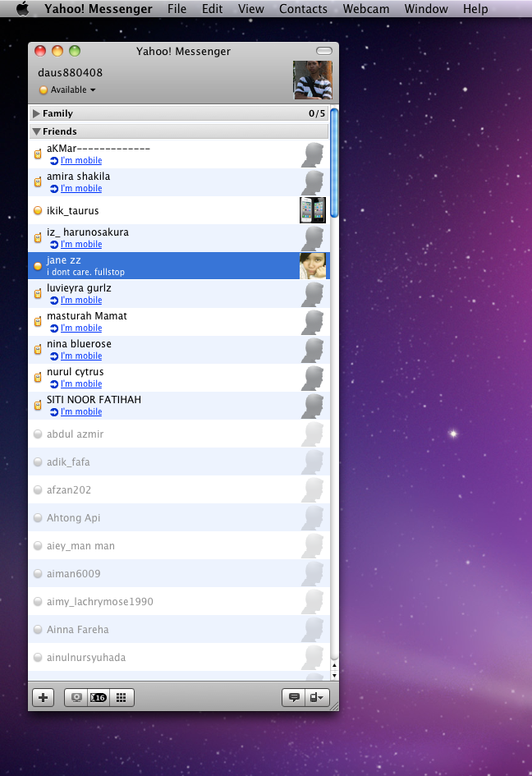Select contact ikik_taurus
The width and height of the screenshot is (532, 776).
point(179,210)
